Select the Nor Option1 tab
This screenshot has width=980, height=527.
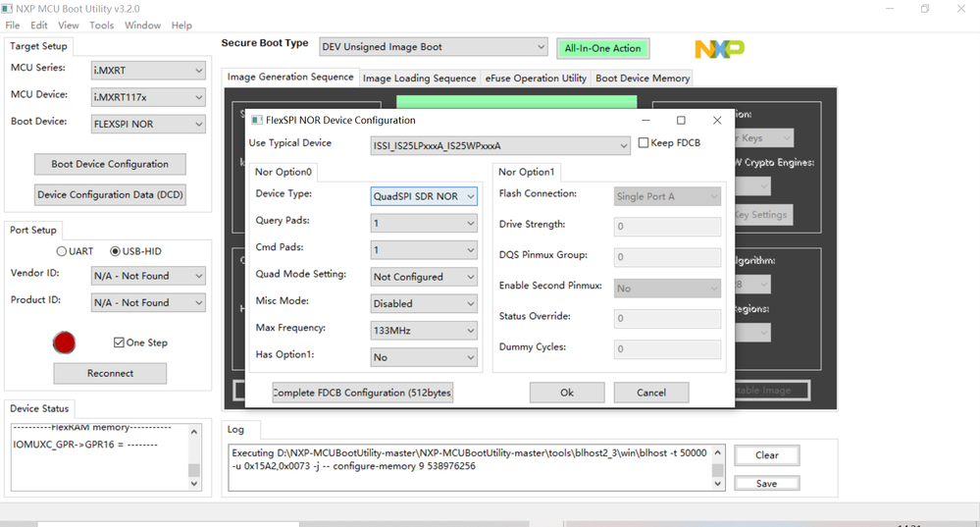[x=526, y=172]
